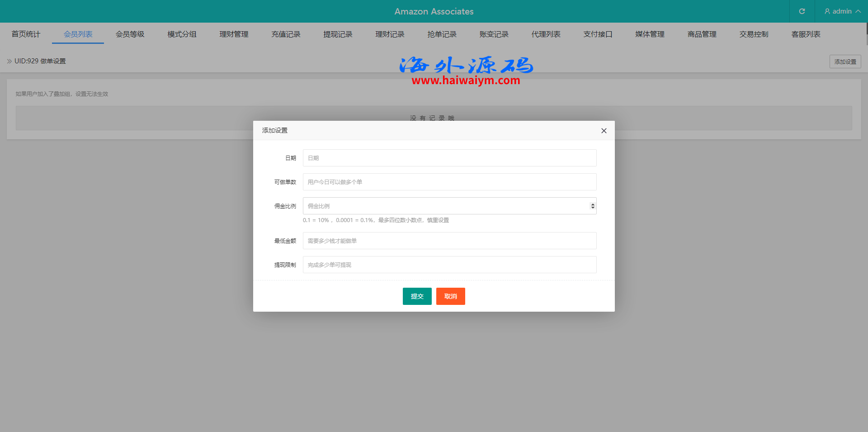Open the 首页统计 tab

point(26,34)
